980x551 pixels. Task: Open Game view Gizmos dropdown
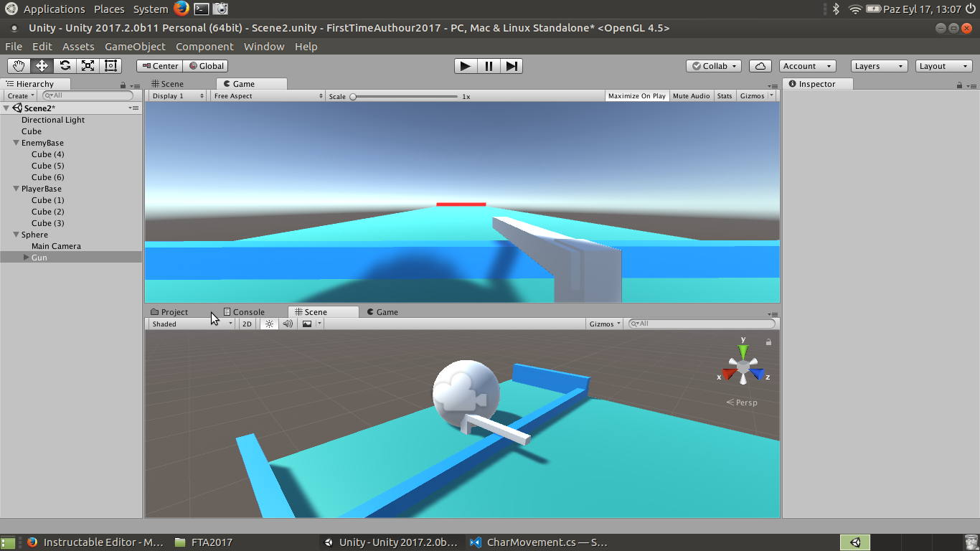756,95
